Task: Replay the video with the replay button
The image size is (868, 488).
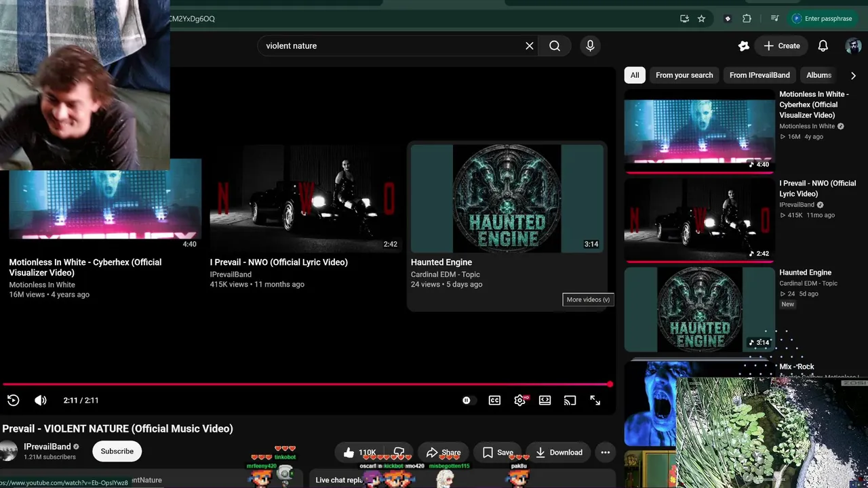Action: [13, 401]
